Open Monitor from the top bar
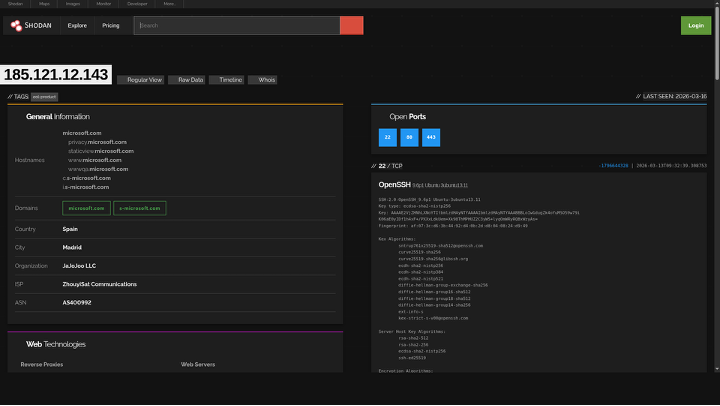The image size is (720, 406). [x=104, y=4]
